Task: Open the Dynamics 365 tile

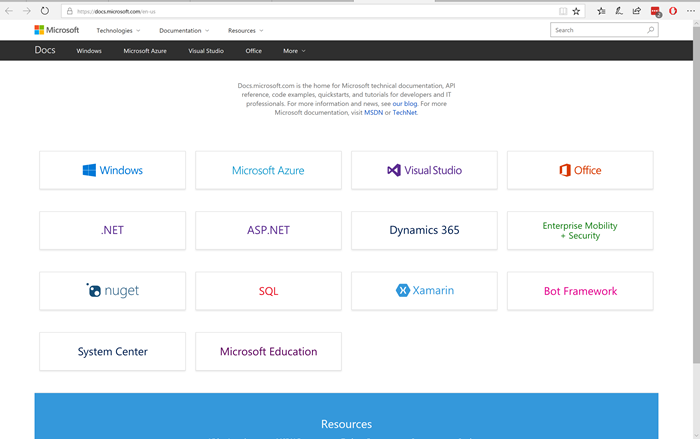Action: click(x=424, y=230)
